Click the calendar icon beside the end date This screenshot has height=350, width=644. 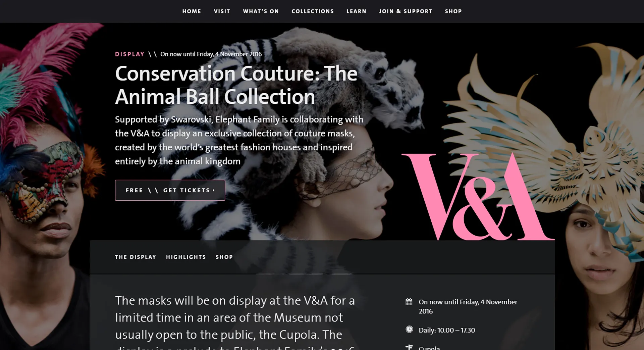409,302
